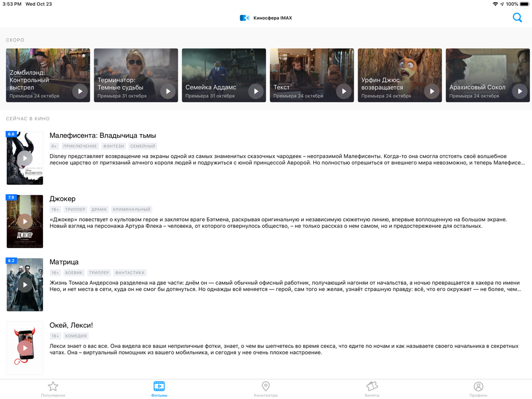
Task: Play trailer on Окей, Лекси! poster
Action: coord(25,348)
